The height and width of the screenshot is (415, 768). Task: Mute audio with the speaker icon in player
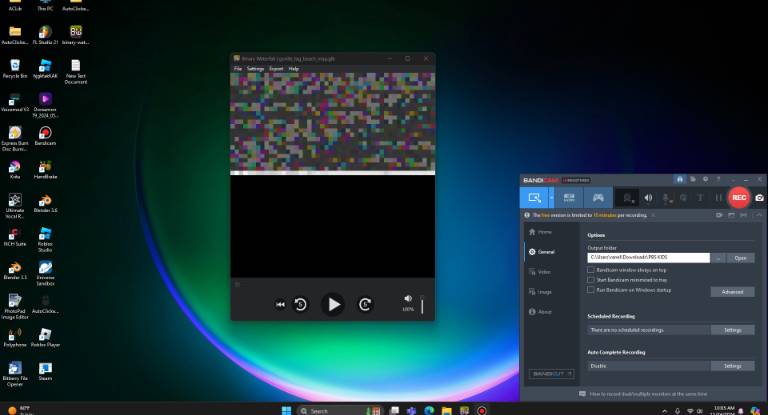(x=408, y=298)
